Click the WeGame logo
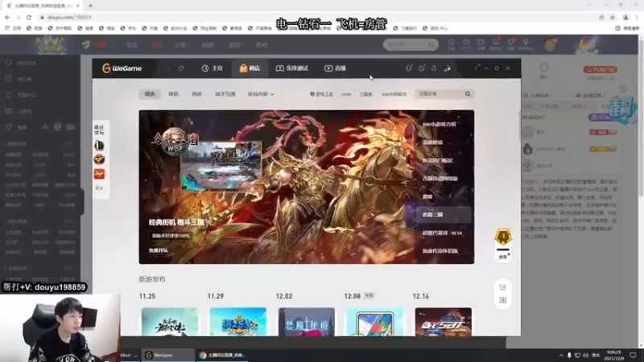 point(122,68)
